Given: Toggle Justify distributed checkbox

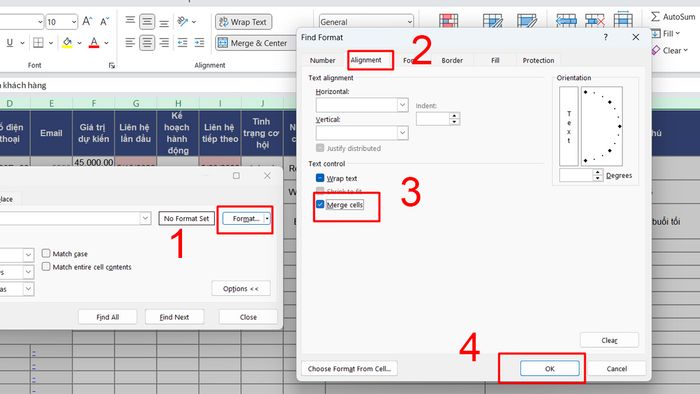Looking at the screenshot, I should pos(320,148).
